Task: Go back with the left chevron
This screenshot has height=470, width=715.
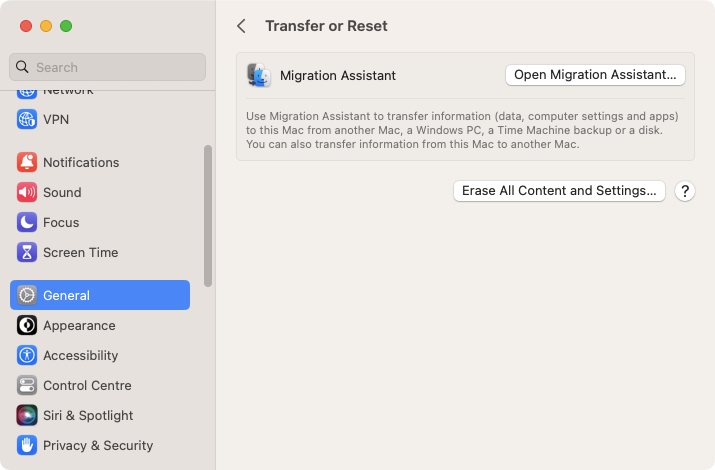Action: [242, 26]
